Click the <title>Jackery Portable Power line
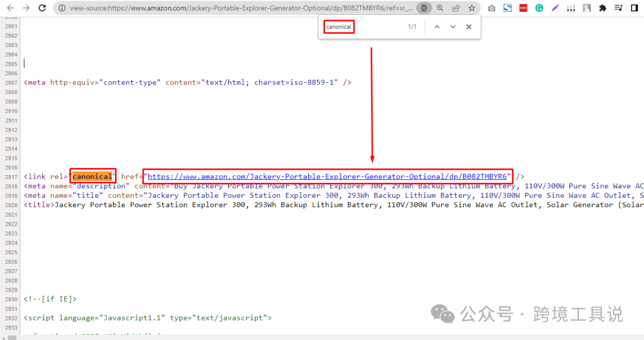644x340 pixels. [333, 205]
